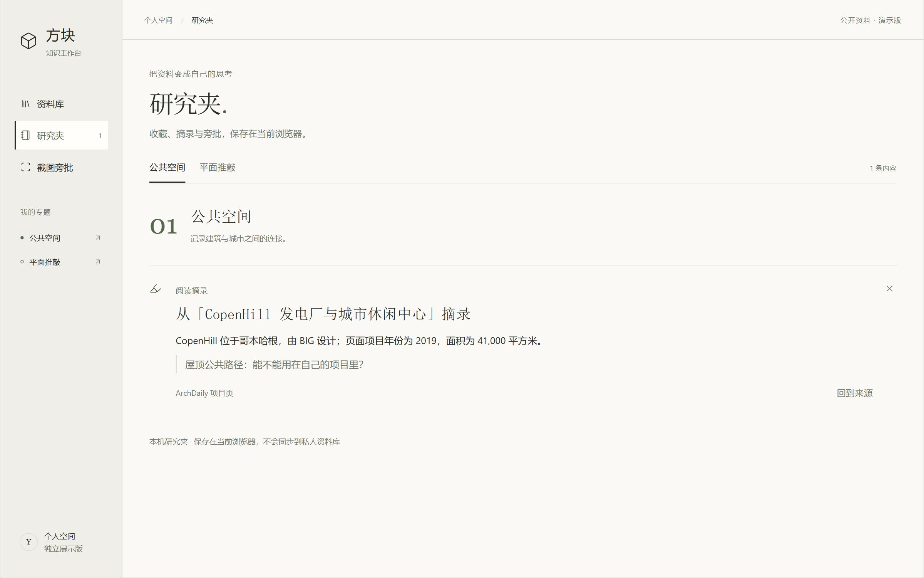Switch to the 平面推敲 tab
Viewport: 924px width, 578px height.
click(x=217, y=168)
